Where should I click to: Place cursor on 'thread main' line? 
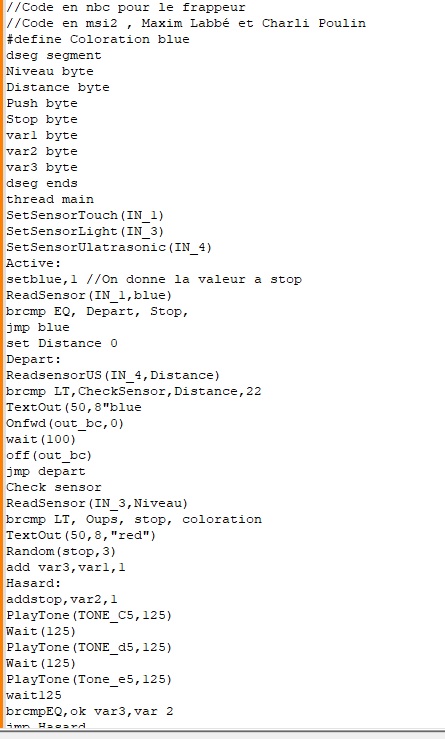pyautogui.click(x=50, y=199)
